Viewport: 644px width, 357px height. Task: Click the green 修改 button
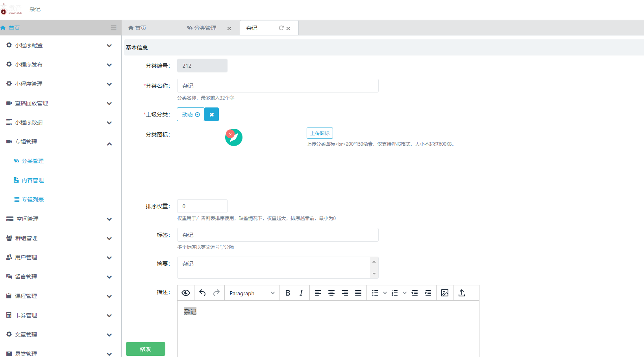click(x=146, y=349)
